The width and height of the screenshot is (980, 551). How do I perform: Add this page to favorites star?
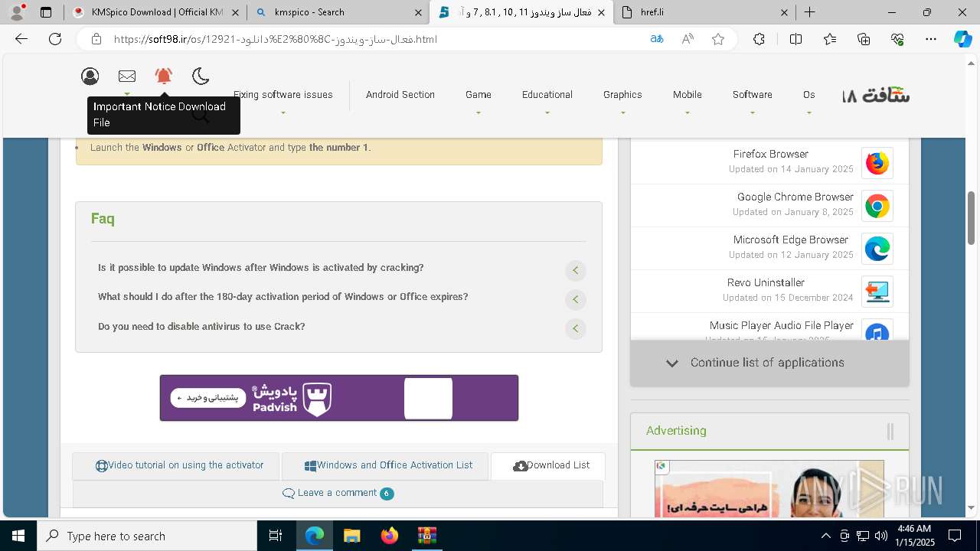point(718,39)
